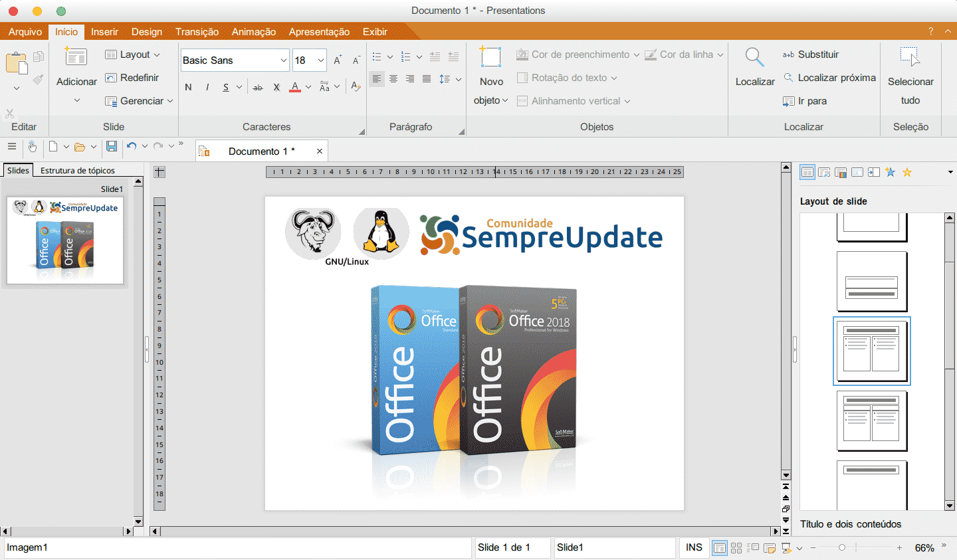Open the blue star animation pane

891,173
